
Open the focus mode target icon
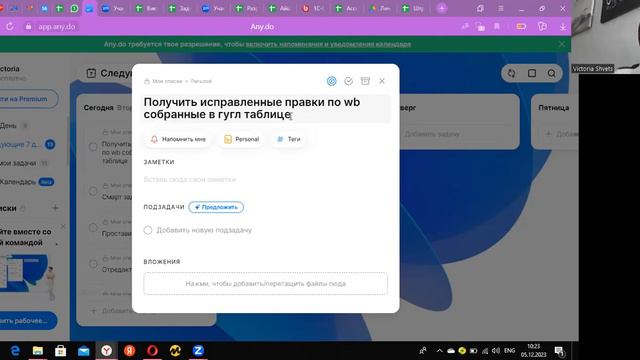331,81
